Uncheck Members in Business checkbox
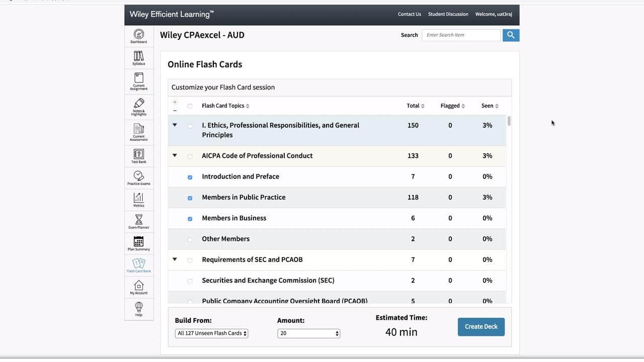Viewport: 644px width, 362px height. coord(190,219)
